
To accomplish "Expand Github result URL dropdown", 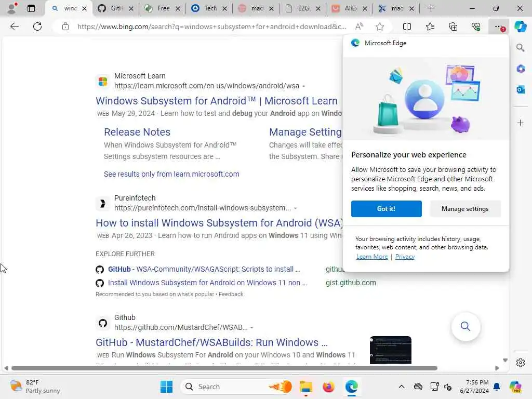I will pyautogui.click(x=252, y=328).
